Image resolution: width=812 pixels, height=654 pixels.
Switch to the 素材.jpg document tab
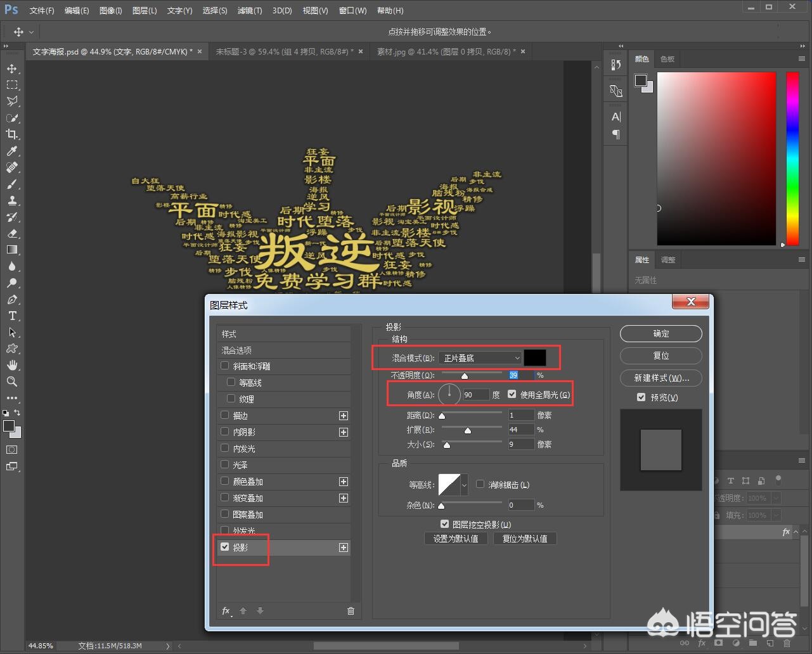tap(446, 52)
